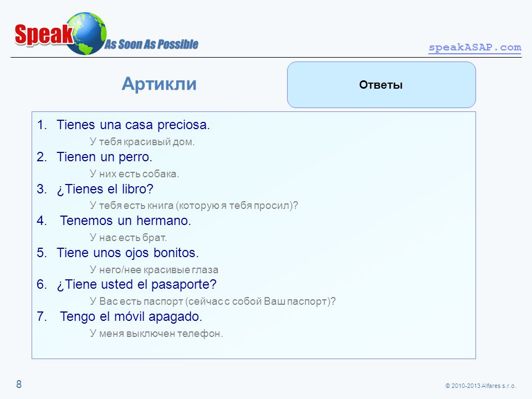Select sentence 'Tengo el móvil apagado.'
Image resolution: width=532 pixels, height=399 pixels.
(x=131, y=316)
